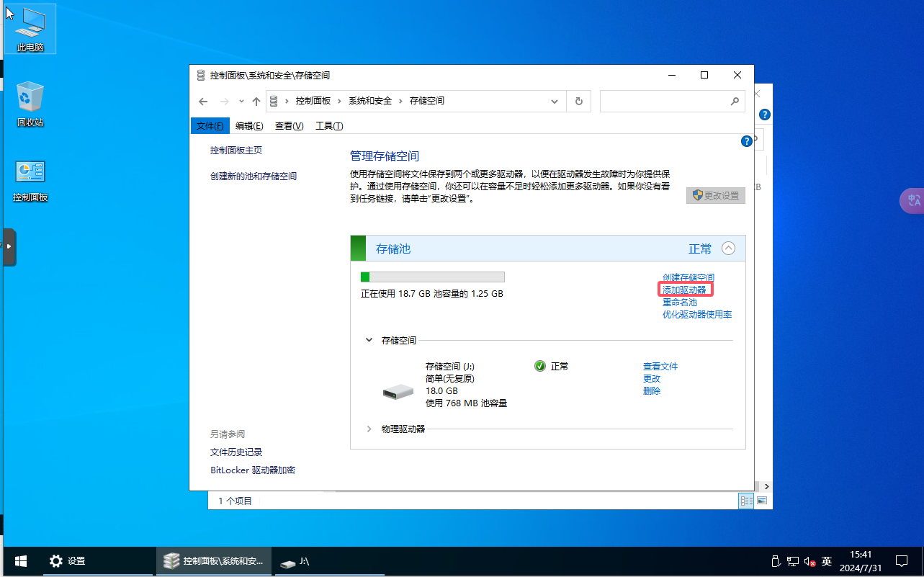Go up one folder level arrow

[256, 102]
